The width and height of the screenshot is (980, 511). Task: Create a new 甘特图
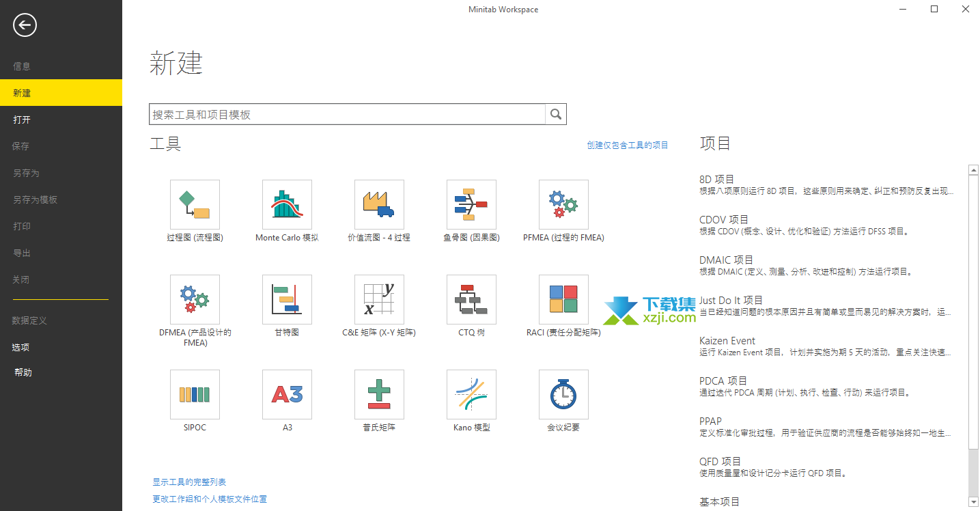pos(286,299)
